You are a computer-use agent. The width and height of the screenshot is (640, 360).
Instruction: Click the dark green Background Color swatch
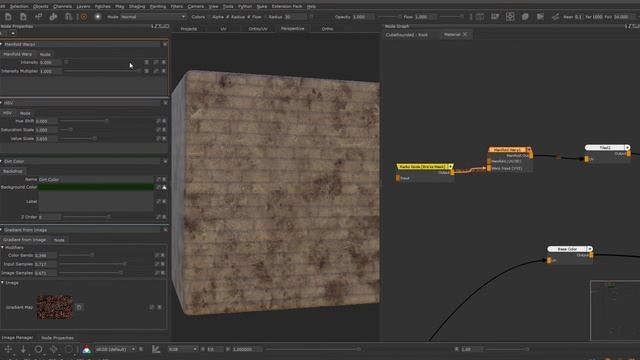point(96,187)
